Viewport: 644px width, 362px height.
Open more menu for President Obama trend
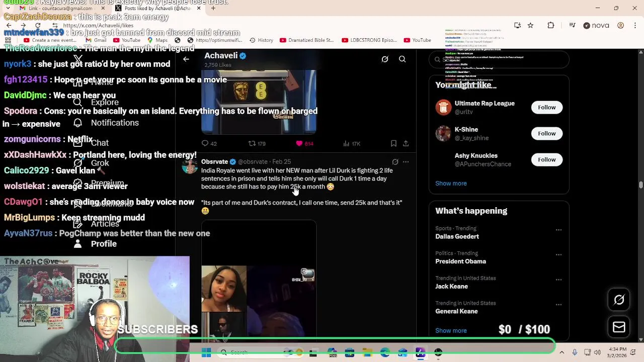pyautogui.click(x=558, y=255)
